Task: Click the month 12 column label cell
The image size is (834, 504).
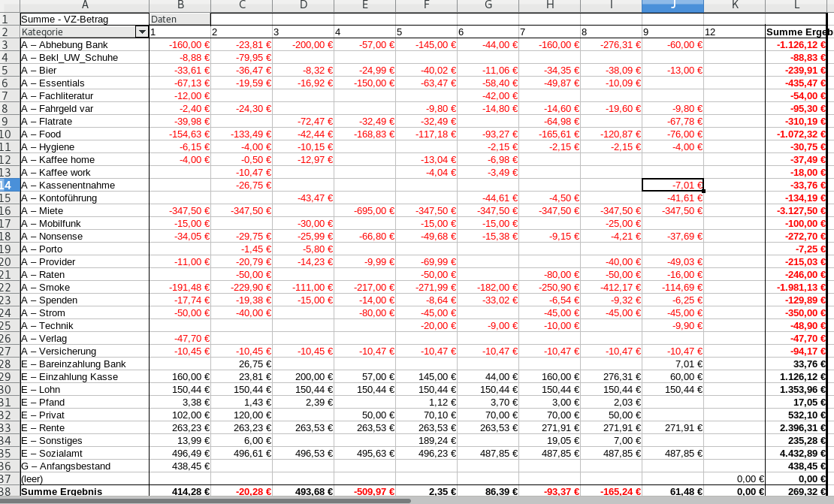Action: tap(733, 32)
